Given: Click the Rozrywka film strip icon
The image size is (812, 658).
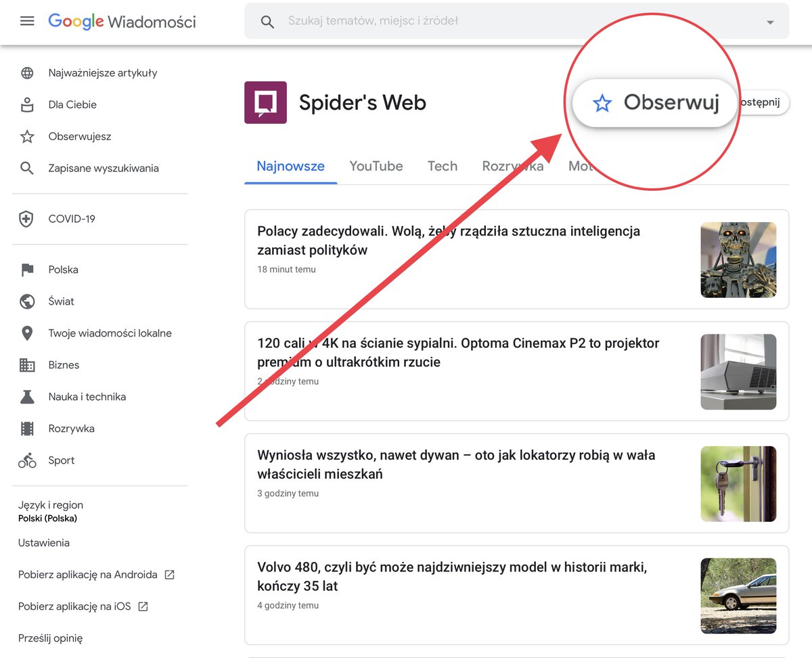Looking at the screenshot, I should click(27, 429).
